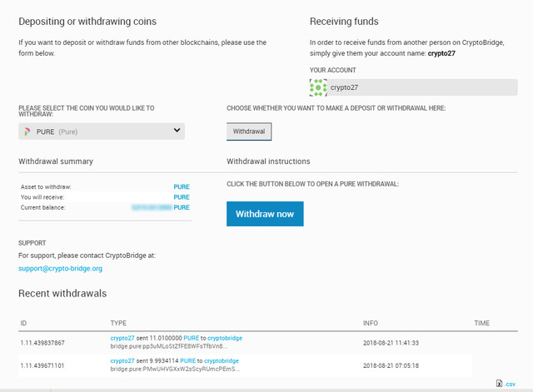Screen dimensions: 533x392
Task: Open crypto27 link in the 9.9934114 withdrawal row
Action: 122,360
